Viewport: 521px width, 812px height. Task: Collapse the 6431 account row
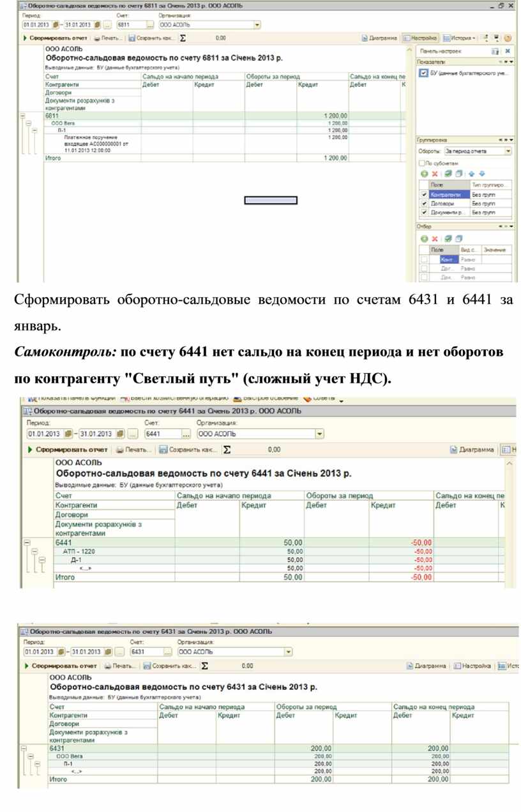24,748
